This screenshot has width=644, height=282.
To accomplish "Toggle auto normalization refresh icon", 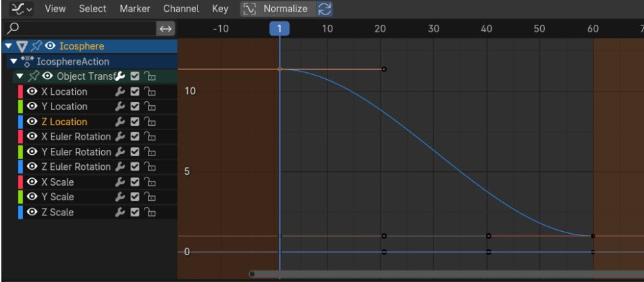I will point(325,9).
